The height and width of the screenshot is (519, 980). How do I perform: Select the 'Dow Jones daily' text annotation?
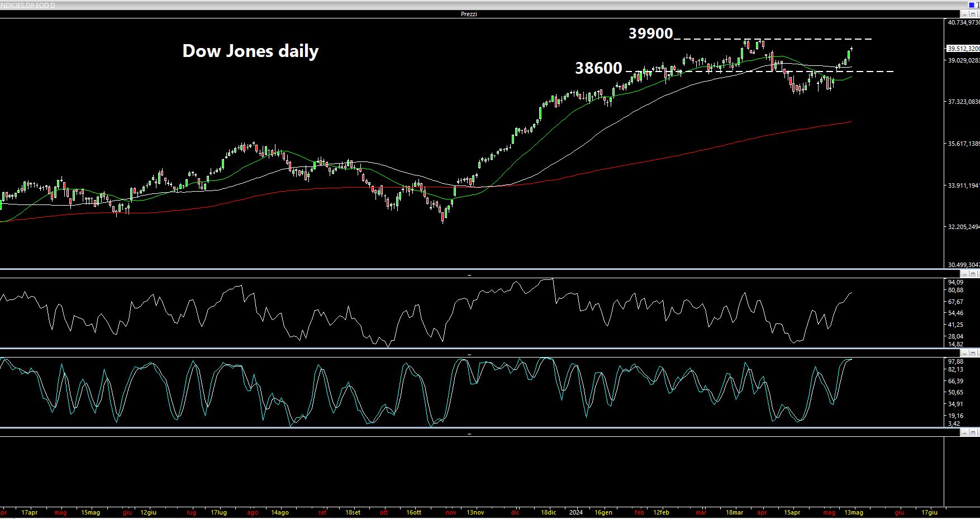tap(250, 51)
